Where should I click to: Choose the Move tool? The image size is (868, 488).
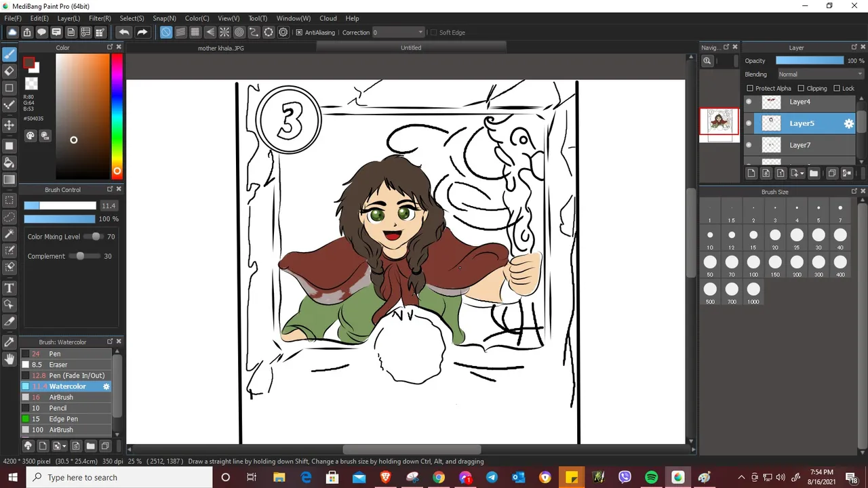(9, 125)
